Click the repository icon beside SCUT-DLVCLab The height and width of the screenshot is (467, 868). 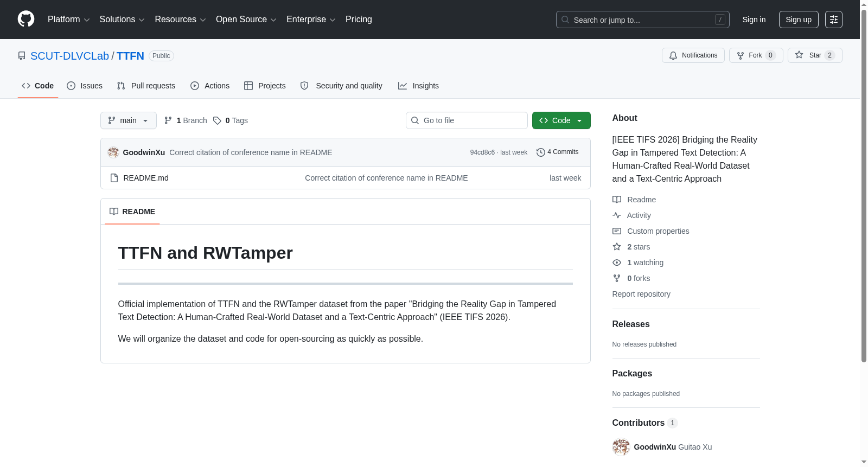point(22,56)
